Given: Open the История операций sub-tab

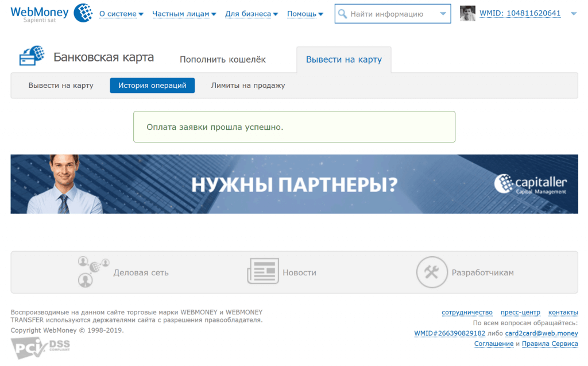Looking at the screenshot, I should click(x=152, y=85).
